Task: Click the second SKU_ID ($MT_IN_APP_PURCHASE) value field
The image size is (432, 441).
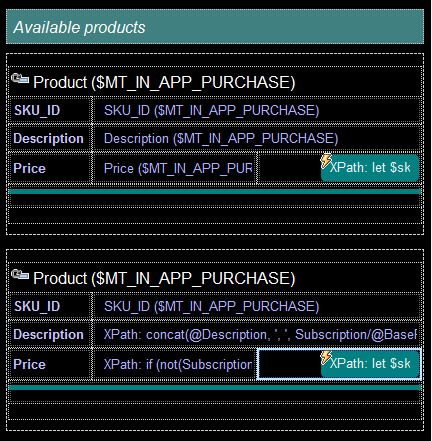Action: tap(256, 306)
